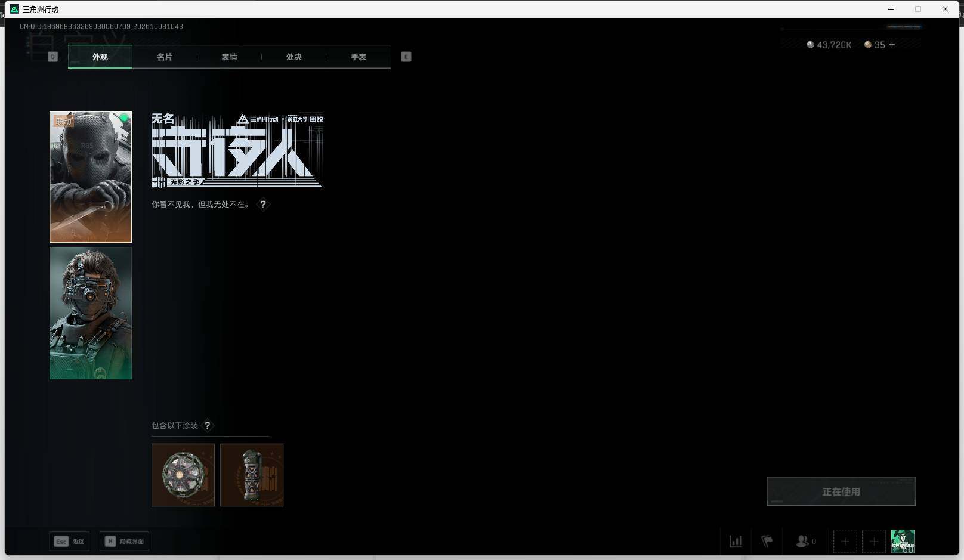
Task: Click the 43,720K currency balance
Action: point(829,45)
